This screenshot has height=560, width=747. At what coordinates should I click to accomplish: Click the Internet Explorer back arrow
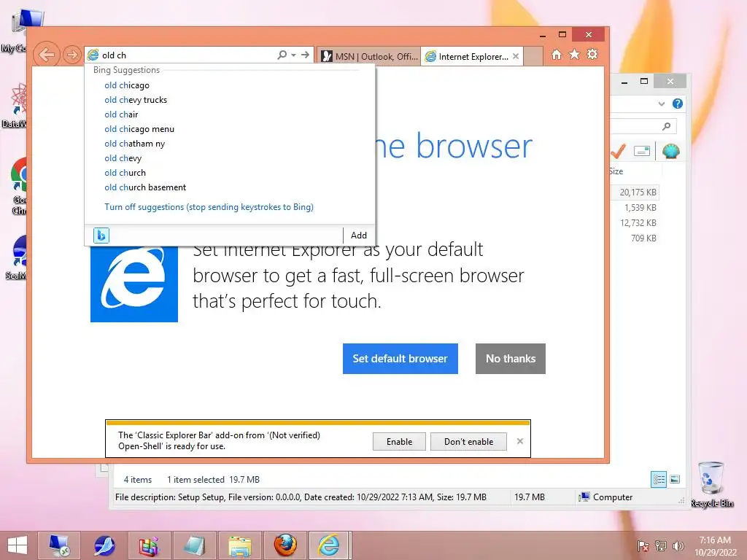[46, 55]
